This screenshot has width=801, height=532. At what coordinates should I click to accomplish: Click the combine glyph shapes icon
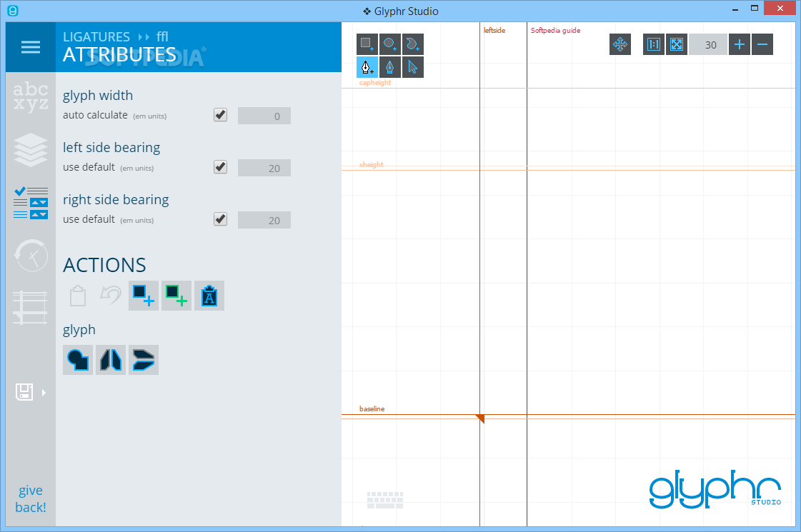pos(78,360)
